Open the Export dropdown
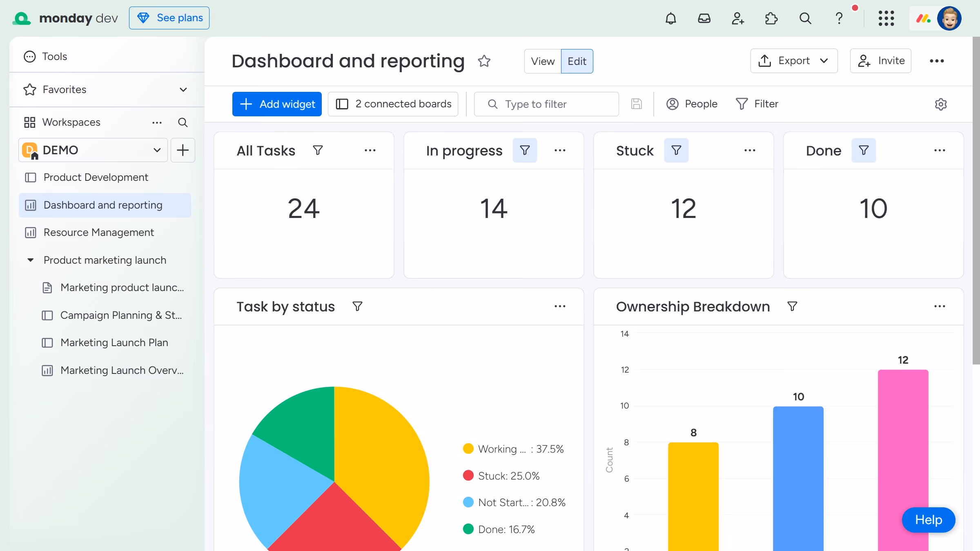This screenshot has width=980, height=551. pos(794,61)
